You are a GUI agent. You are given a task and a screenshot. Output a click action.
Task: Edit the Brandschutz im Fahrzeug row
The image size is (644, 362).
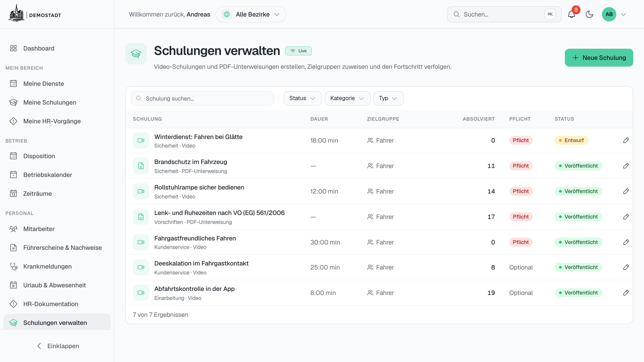[626, 166]
